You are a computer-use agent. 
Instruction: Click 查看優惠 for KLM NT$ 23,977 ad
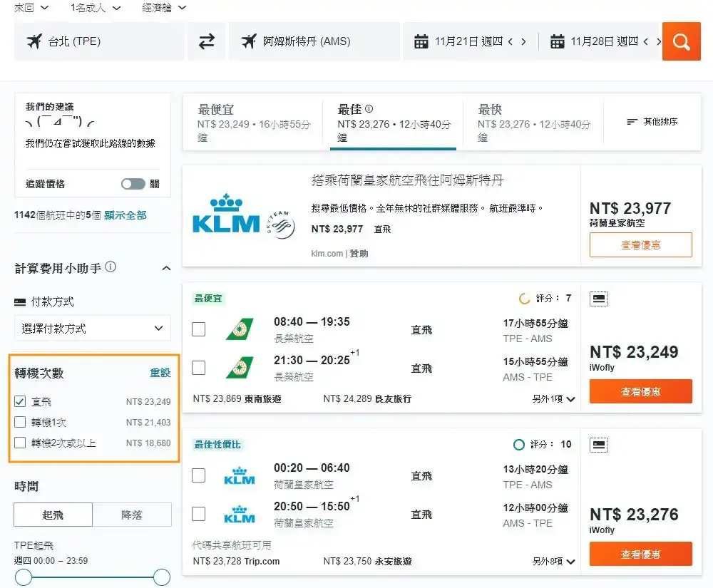pos(641,245)
